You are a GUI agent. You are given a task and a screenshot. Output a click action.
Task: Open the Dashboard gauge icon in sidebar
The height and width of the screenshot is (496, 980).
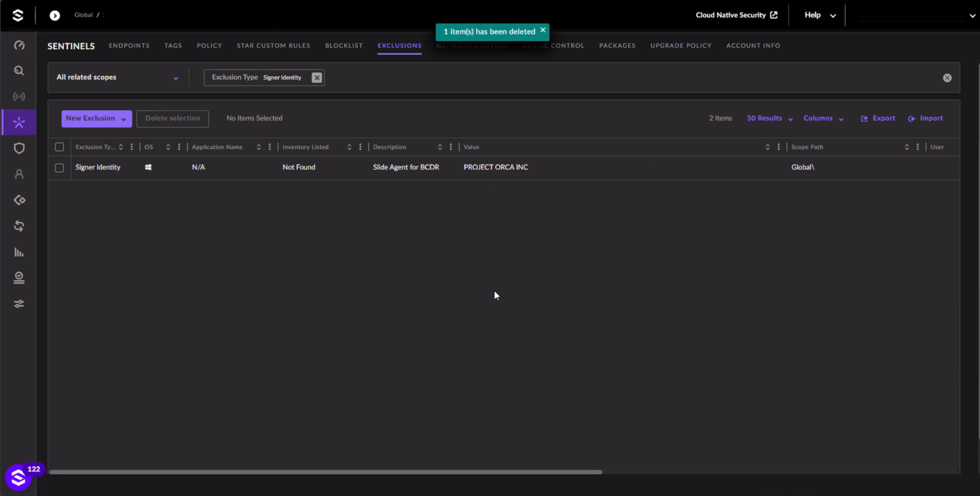pos(19,45)
